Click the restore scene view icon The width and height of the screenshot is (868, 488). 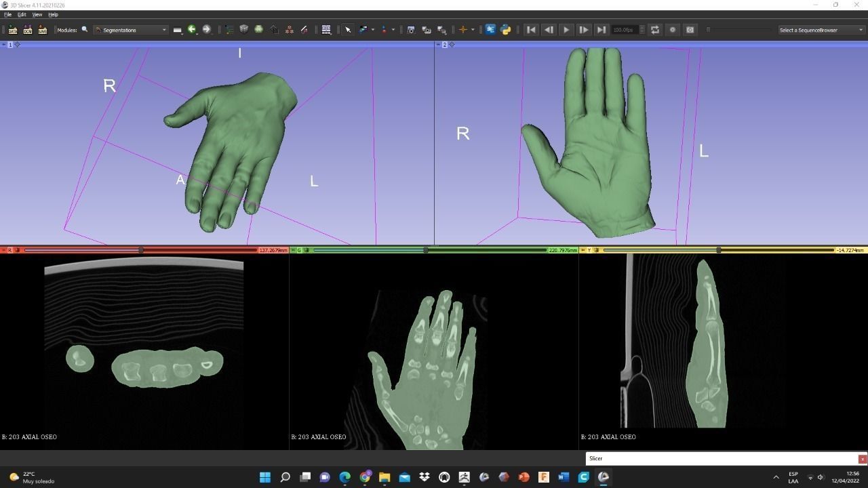442,30
